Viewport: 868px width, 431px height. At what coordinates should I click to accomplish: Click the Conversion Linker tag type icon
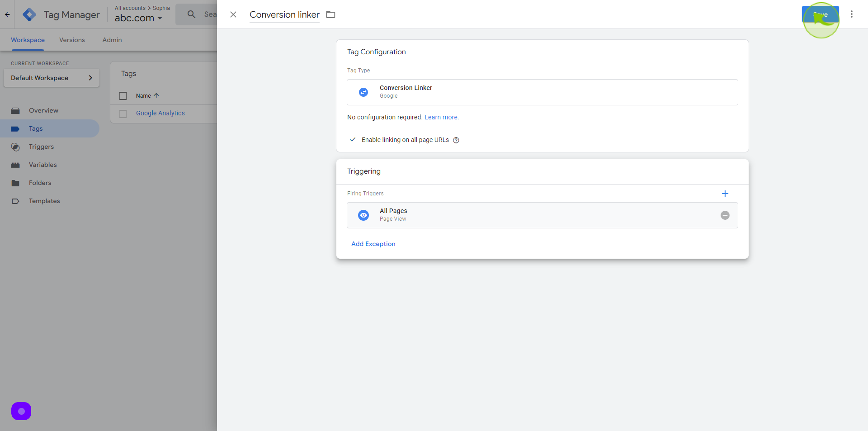click(x=363, y=92)
